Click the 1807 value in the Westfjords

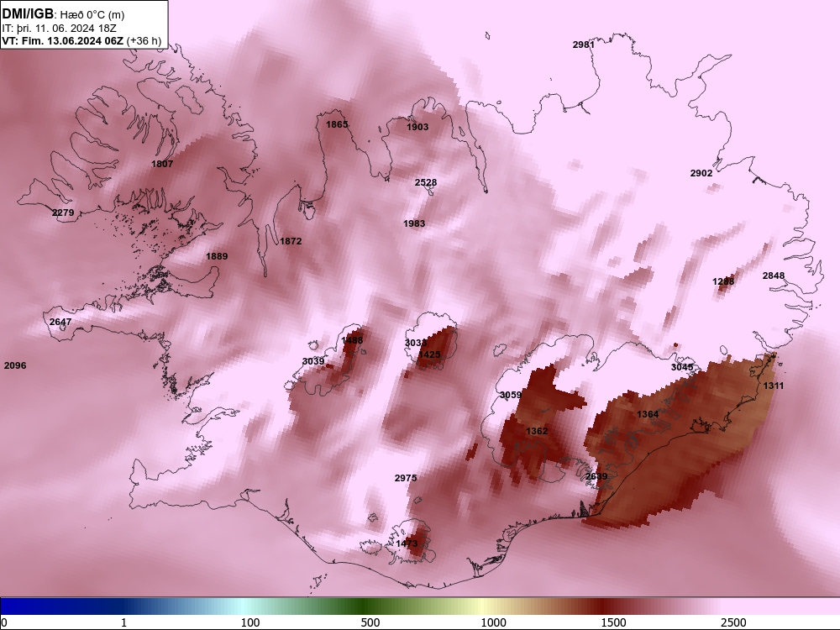tap(162, 164)
